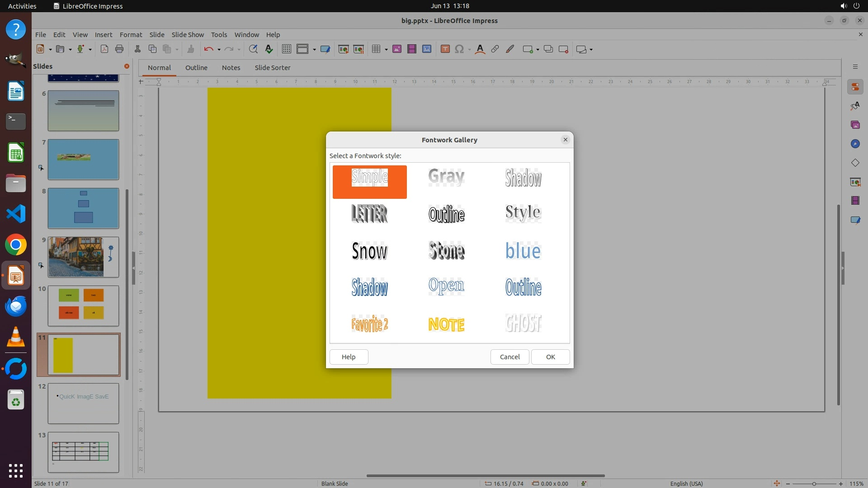Click OK in Fontwork Gallery dialog
Image resolution: width=868 pixels, height=488 pixels.
click(x=550, y=357)
